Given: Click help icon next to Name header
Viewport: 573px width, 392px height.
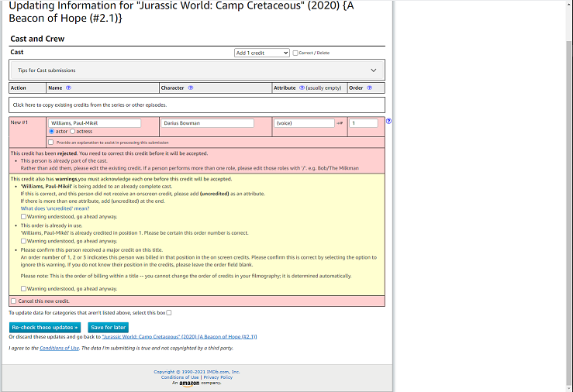Looking at the screenshot, I should click(x=69, y=88).
